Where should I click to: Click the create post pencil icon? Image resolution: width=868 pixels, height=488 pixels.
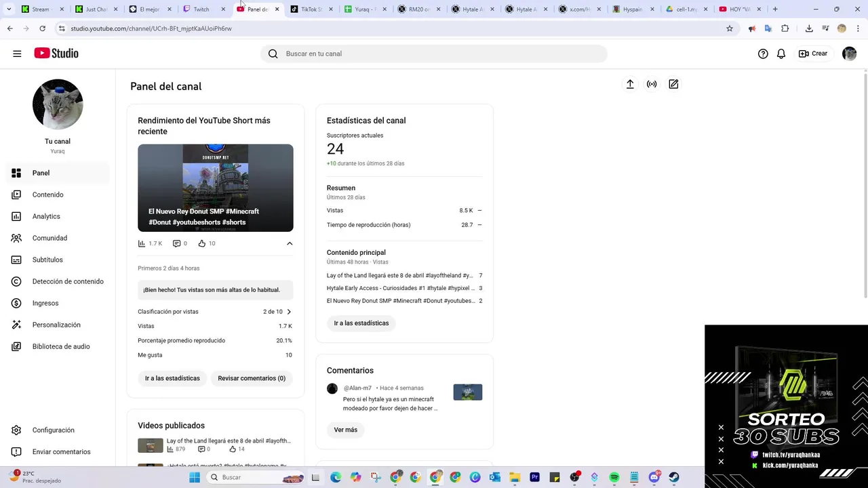point(673,84)
